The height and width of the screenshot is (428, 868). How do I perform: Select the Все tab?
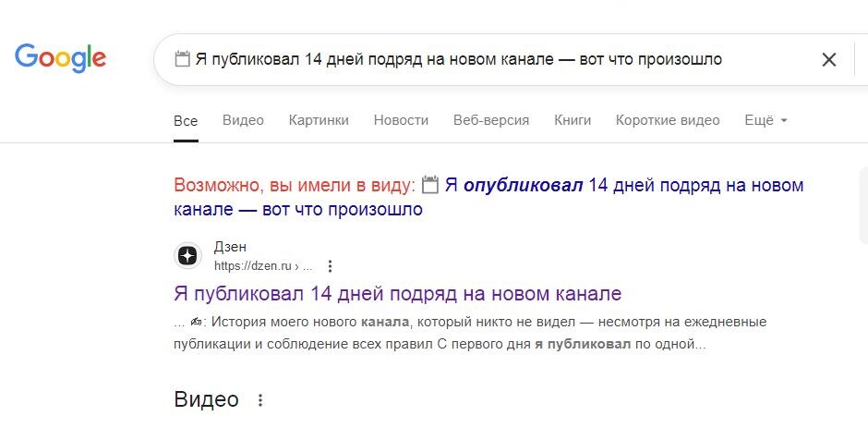click(x=186, y=120)
